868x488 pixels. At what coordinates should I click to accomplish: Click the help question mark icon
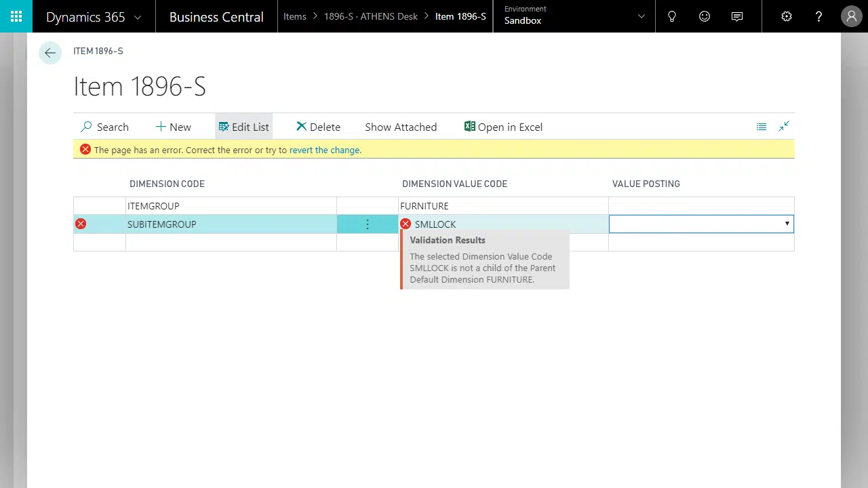(819, 16)
